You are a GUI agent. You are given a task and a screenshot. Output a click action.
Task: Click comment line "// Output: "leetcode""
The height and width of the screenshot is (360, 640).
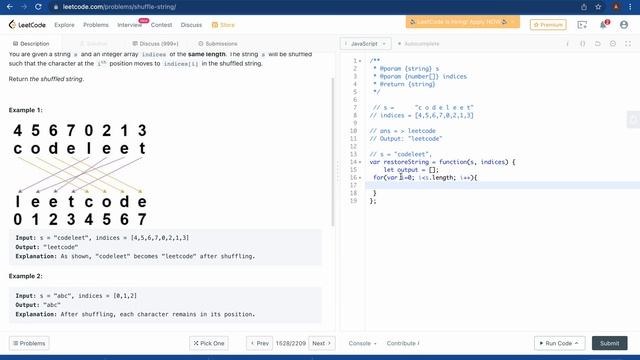pyautogui.click(x=406, y=139)
